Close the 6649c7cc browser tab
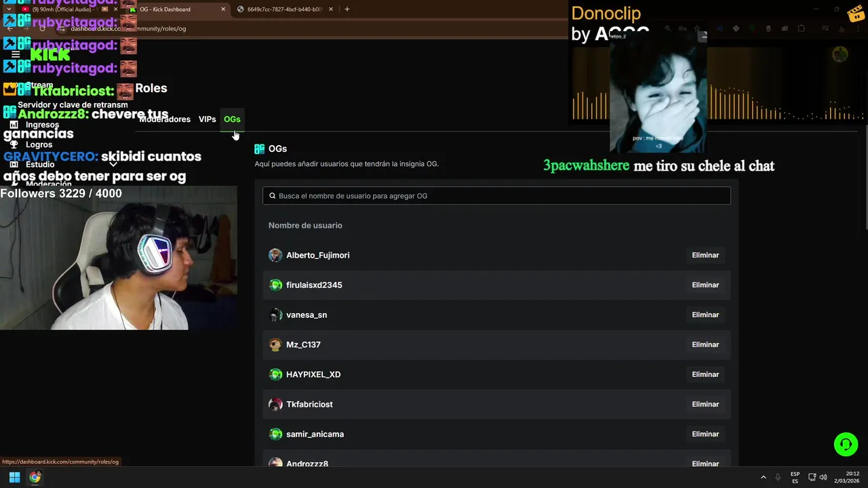 click(331, 9)
